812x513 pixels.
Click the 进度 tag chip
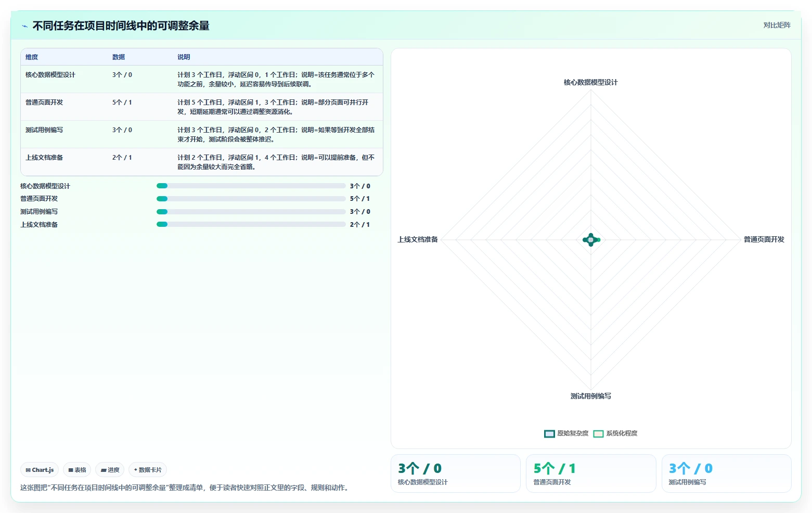[110, 470]
